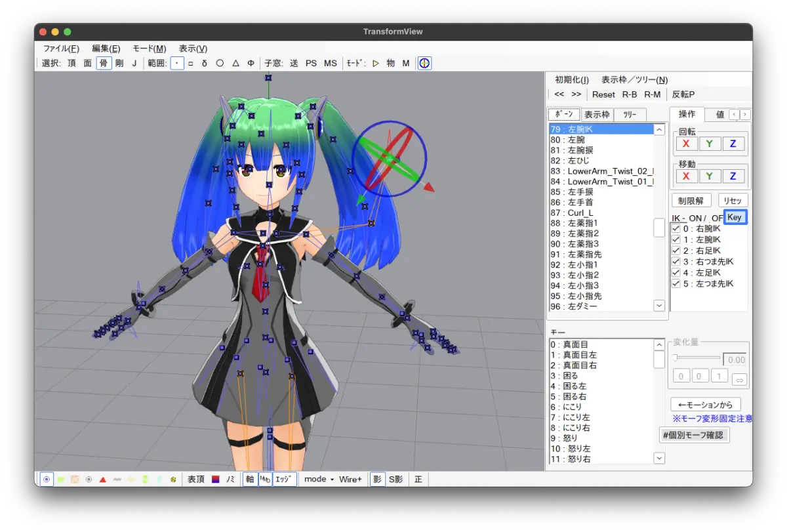Click the R-B reset button

(630, 94)
